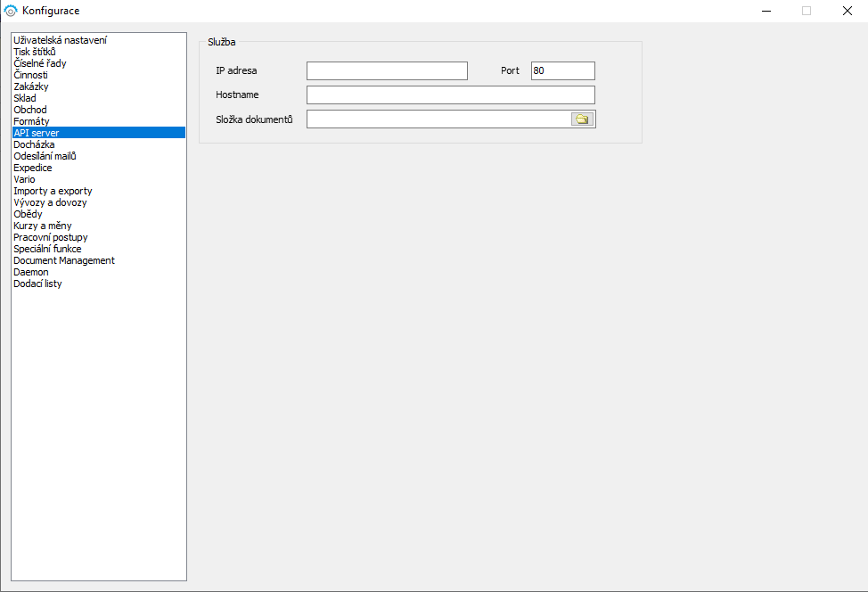Select Uživatelská nastavení in the list
The image size is (868, 592).
[99, 40]
